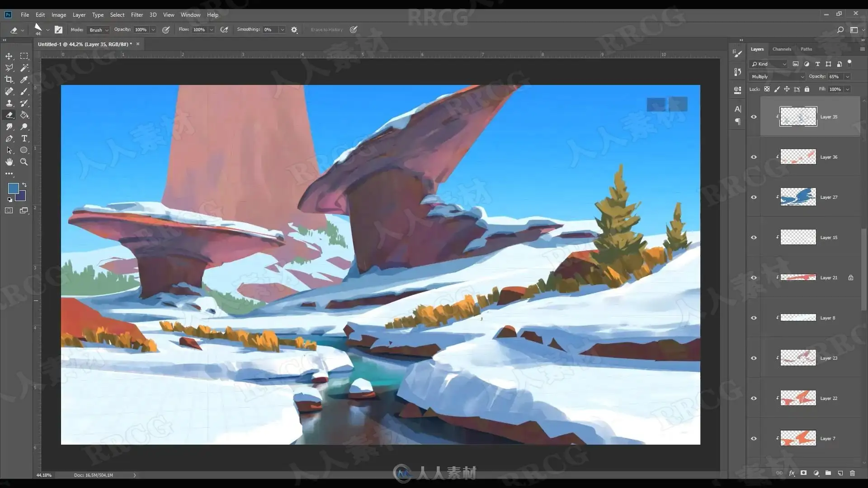Close the Untitled-1 document tab
Viewport: 868px width, 488px height.
(138, 44)
